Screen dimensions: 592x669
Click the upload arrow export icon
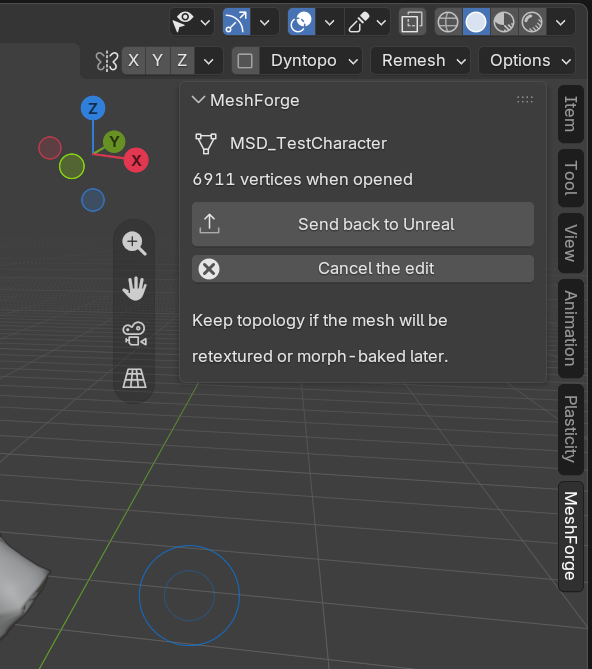[209, 224]
